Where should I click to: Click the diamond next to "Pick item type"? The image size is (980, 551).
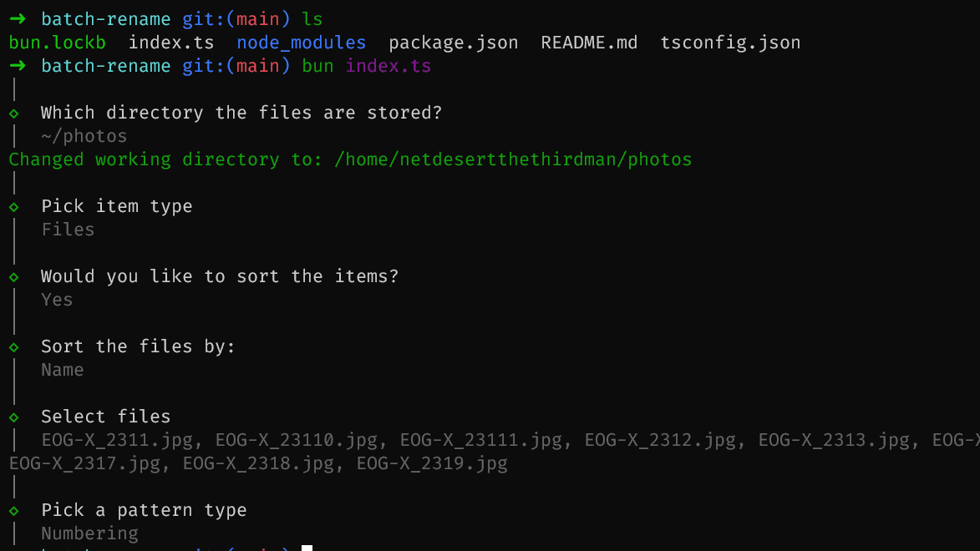[14, 206]
